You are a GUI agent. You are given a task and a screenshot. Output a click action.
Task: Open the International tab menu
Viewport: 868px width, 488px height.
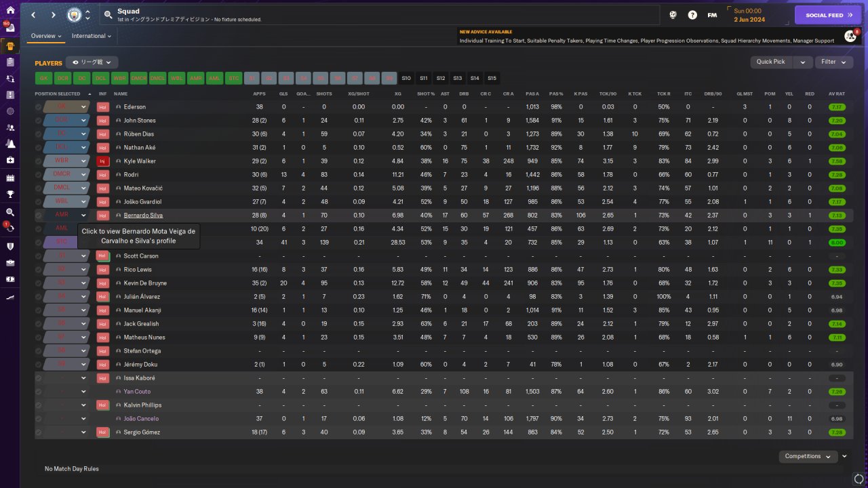(92, 36)
